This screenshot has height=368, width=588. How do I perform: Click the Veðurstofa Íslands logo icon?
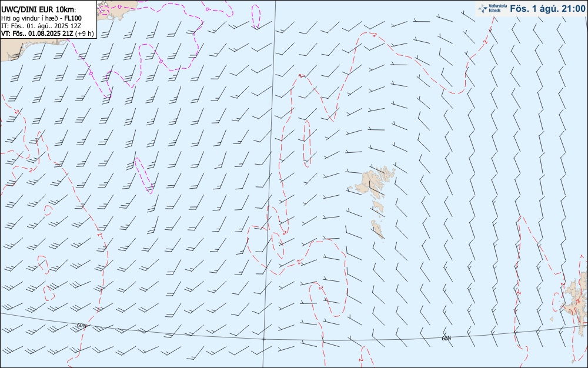tap(483, 8)
